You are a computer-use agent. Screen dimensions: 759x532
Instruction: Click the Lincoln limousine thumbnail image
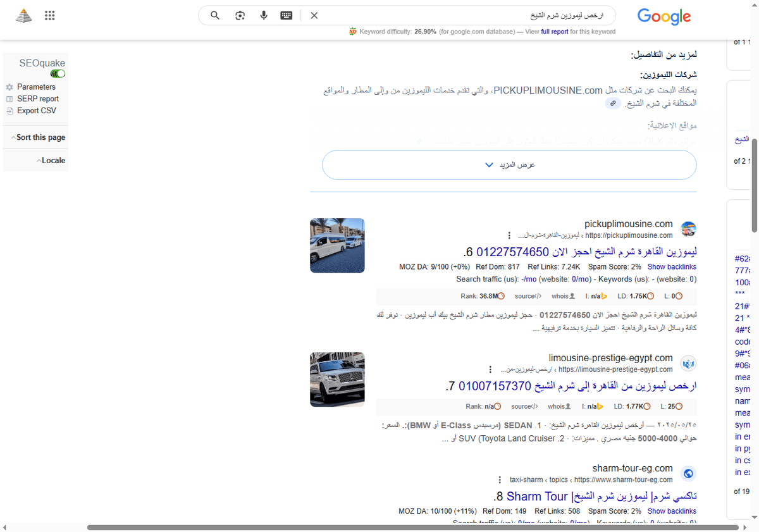point(336,380)
